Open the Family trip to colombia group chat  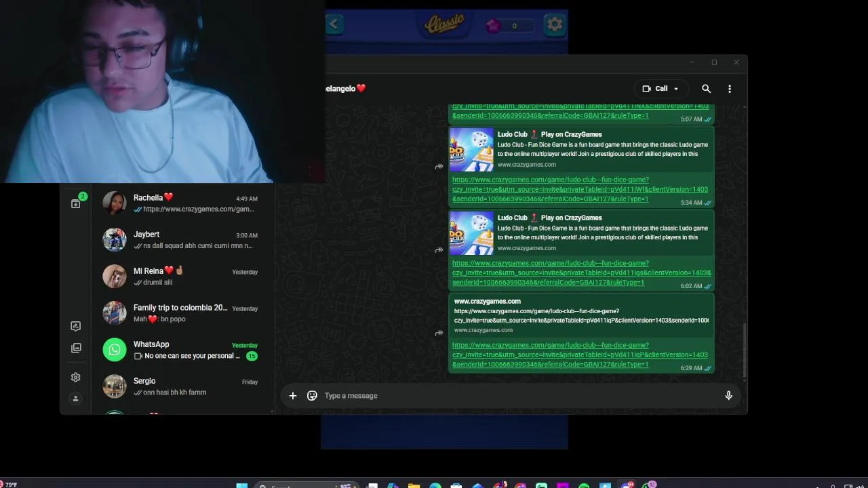point(183,312)
